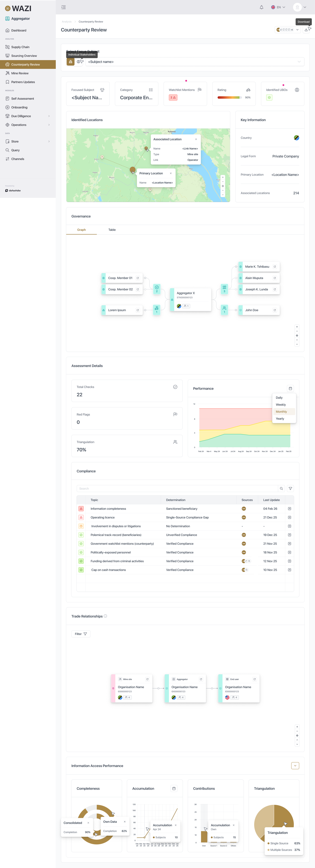315x868 pixels.
Task: Focus the Compliance search field
Action: pos(177,489)
